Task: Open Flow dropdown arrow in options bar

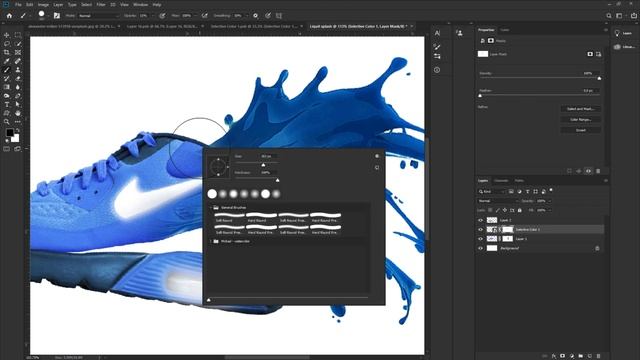Action: [x=197, y=16]
